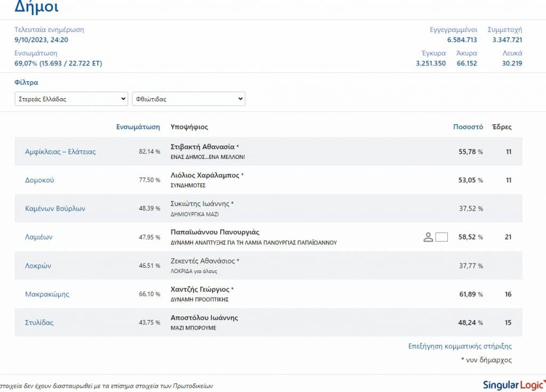
Task: Open the Στερεάς Ελλάδας region dropdown
Action: [71, 99]
